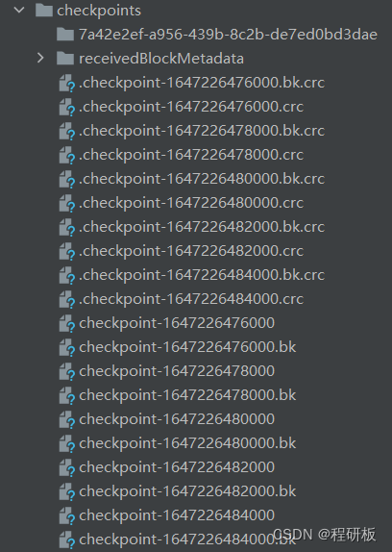Select file .checkpoint-1647226480000.bk.crc
This screenshot has height=552, width=392.
pos(202,179)
